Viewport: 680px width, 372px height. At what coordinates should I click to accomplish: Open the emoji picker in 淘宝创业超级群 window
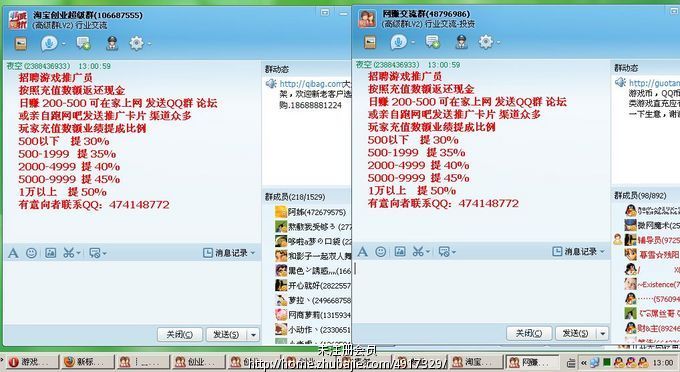(31, 253)
